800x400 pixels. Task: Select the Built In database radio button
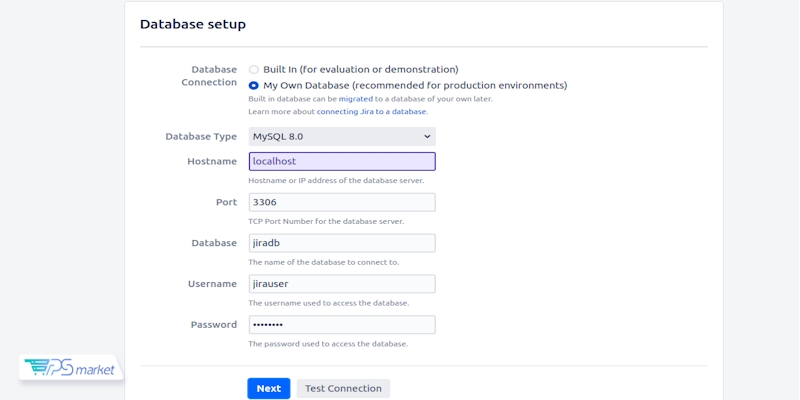pos(254,70)
